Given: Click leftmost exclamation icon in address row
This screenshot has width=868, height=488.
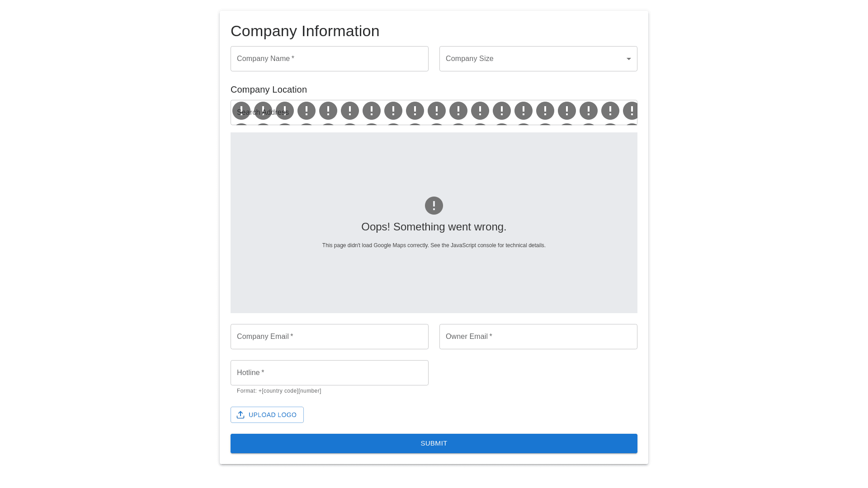Looking at the screenshot, I should tap(241, 111).
